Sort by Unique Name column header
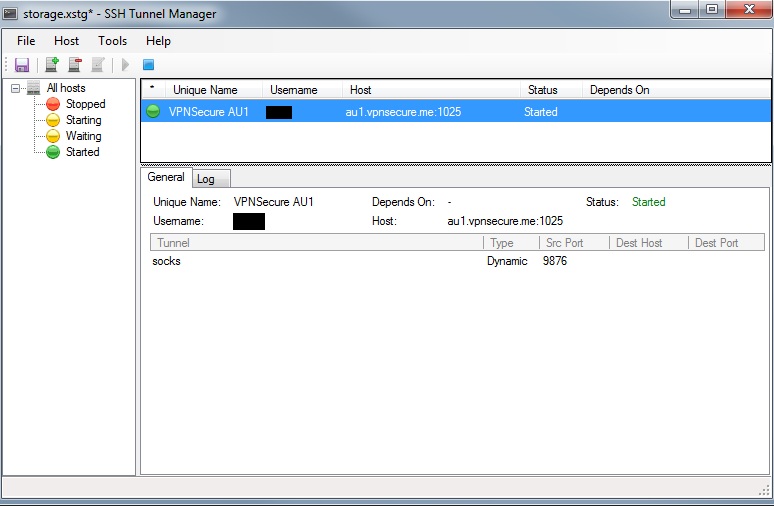 pyautogui.click(x=213, y=90)
